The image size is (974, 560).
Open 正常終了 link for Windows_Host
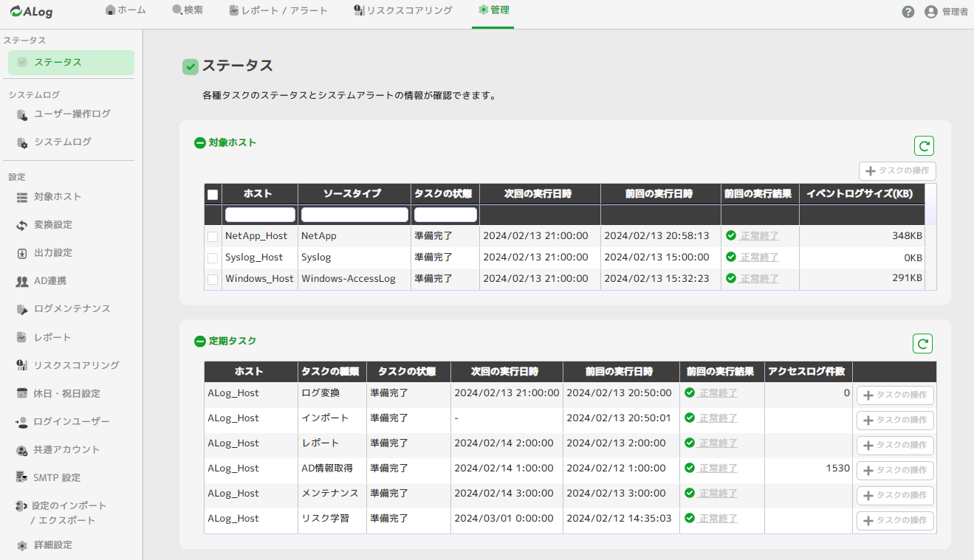759,279
